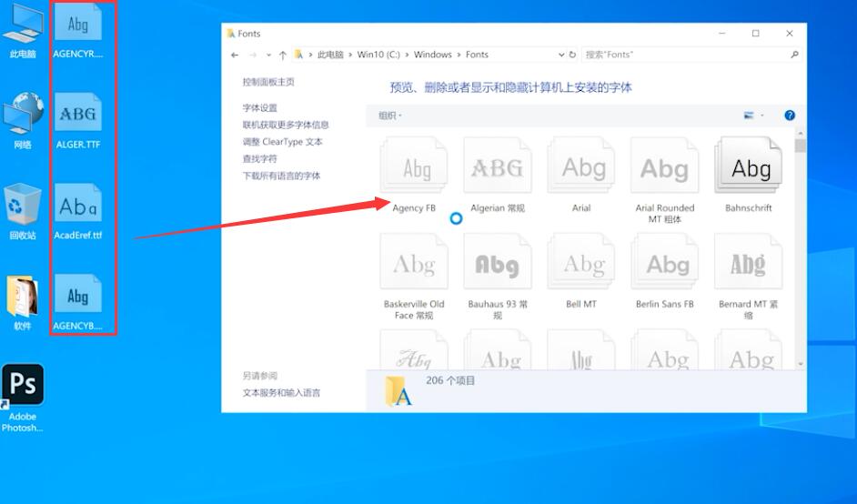Viewport: 857px width, 504px height.
Task: Open 文本服务和输入语言 link
Action: click(281, 393)
